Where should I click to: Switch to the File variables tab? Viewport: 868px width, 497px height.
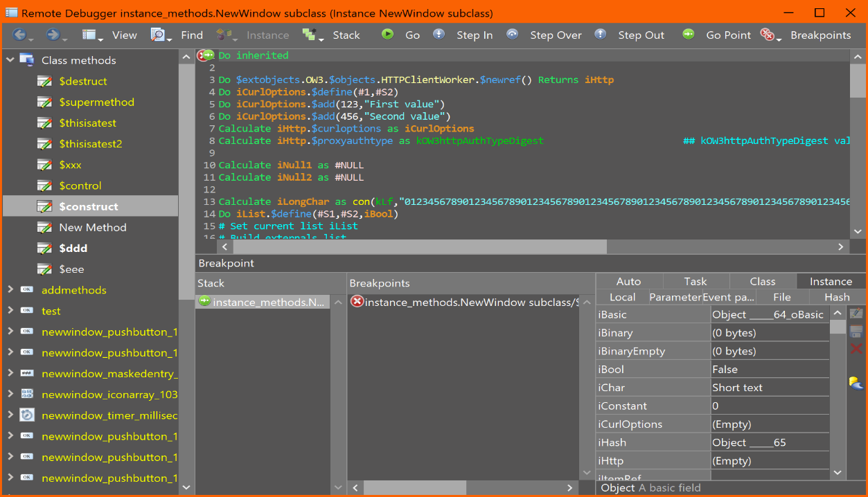(782, 297)
